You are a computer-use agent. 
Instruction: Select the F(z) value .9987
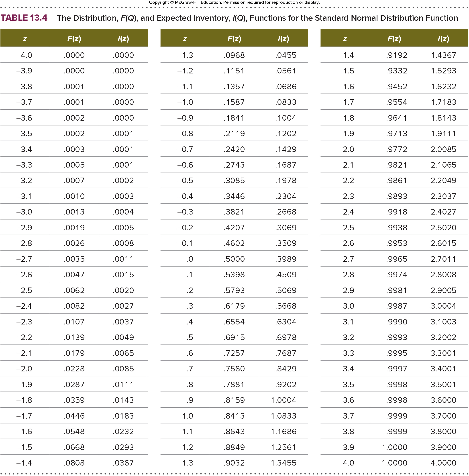397,306
